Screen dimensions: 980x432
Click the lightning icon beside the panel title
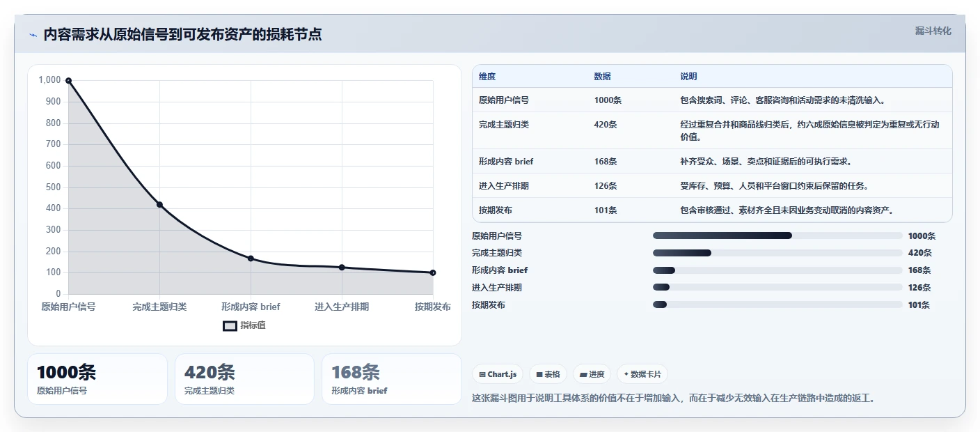coord(33,35)
